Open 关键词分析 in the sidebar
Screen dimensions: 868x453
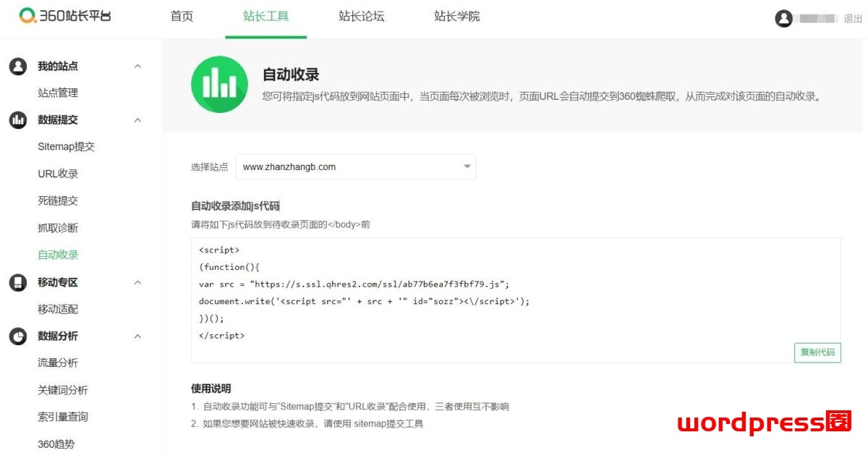click(x=63, y=390)
